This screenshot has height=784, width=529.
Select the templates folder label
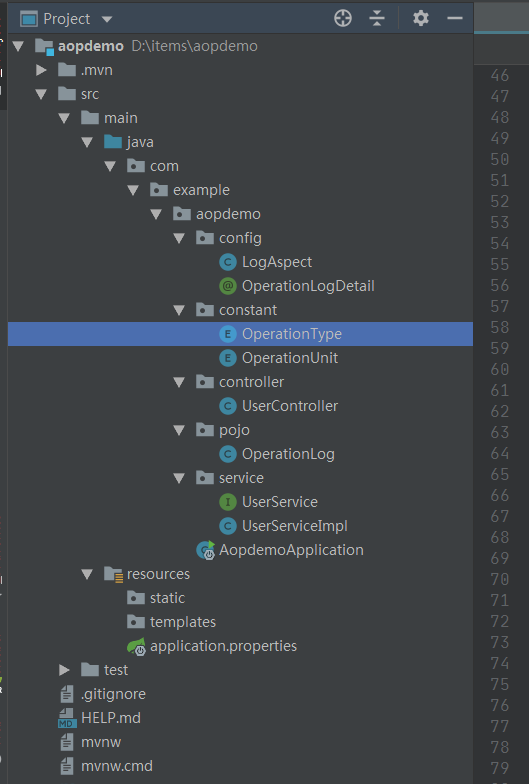[183, 622]
